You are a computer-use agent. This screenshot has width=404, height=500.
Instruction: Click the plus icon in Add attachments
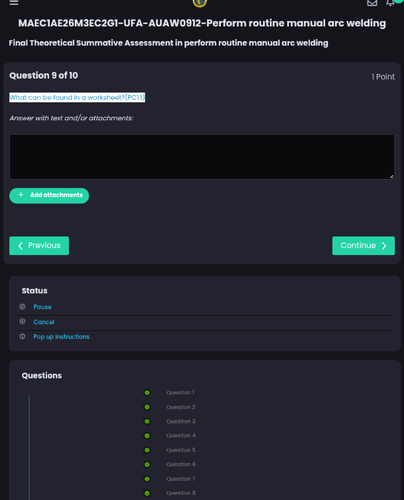tap(21, 195)
